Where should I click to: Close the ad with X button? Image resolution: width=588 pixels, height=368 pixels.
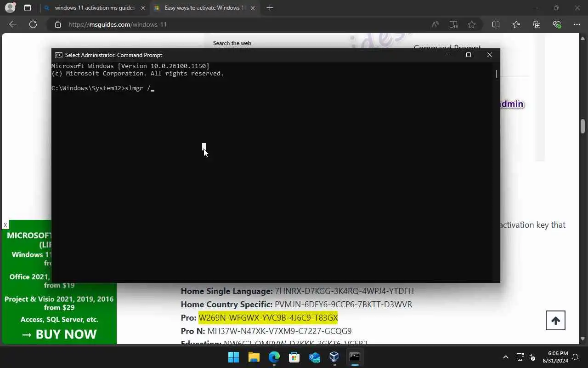tap(5, 225)
